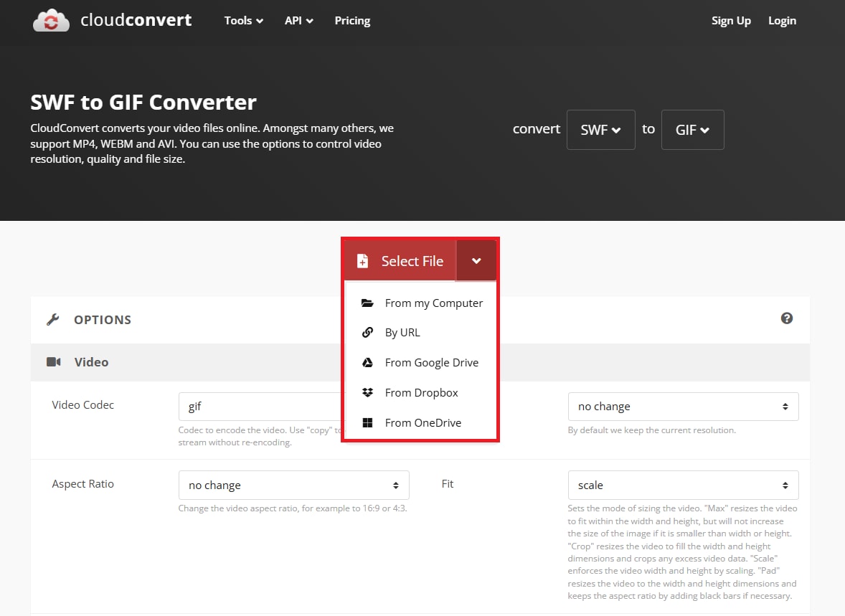This screenshot has height=616, width=845.
Task: Click the OneDrive windows icon in the menu
Action: click(x=367, y=422)
